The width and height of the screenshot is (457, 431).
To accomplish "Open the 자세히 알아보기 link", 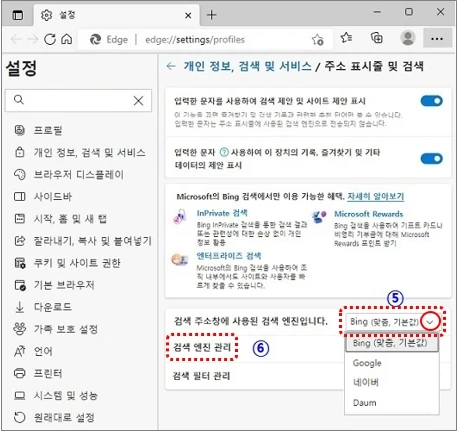I will coord(375,196).
